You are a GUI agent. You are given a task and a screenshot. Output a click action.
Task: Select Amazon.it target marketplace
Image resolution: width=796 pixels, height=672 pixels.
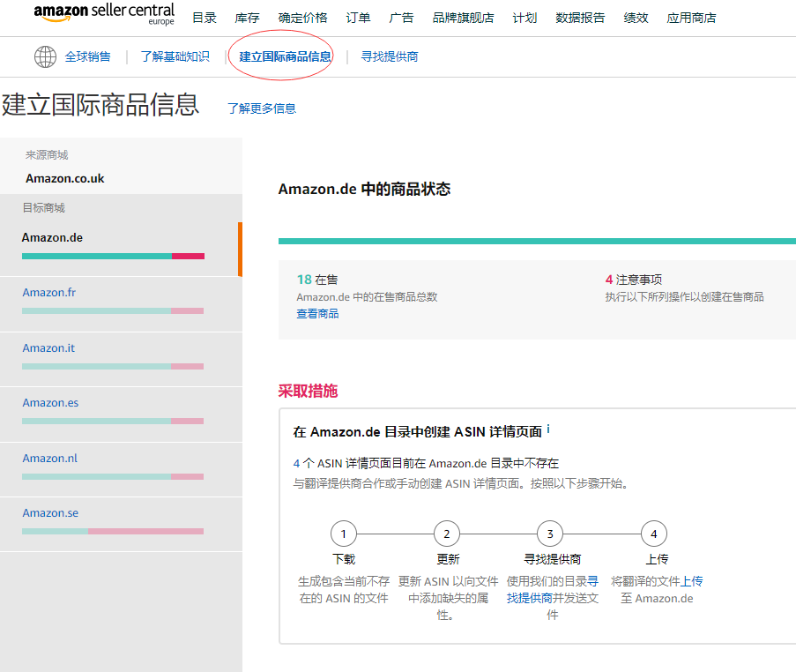coord(48,348)
